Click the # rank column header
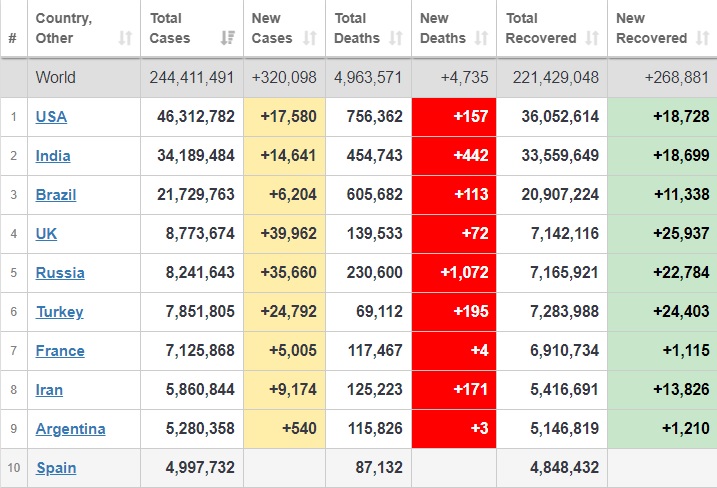 13,38
